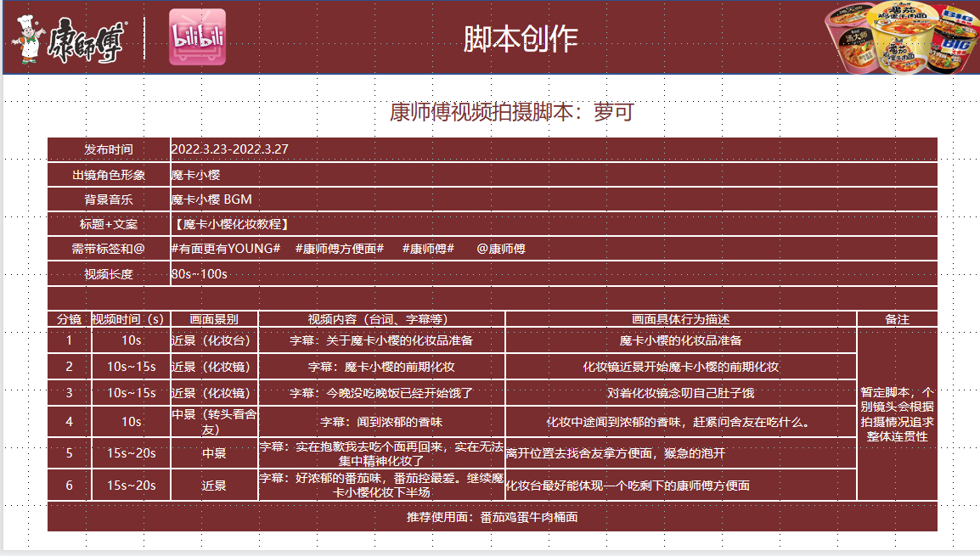The width and height of the screenshot is (980, 556).
Task: Click the 视频长度 label cell
Action: 109,274
